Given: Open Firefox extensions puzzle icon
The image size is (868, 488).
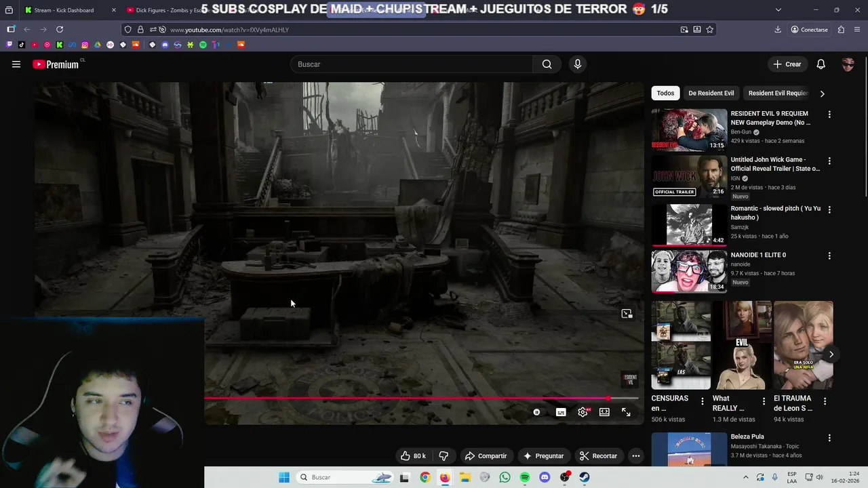Looking at the screenshot, I should tap(841, 29).
